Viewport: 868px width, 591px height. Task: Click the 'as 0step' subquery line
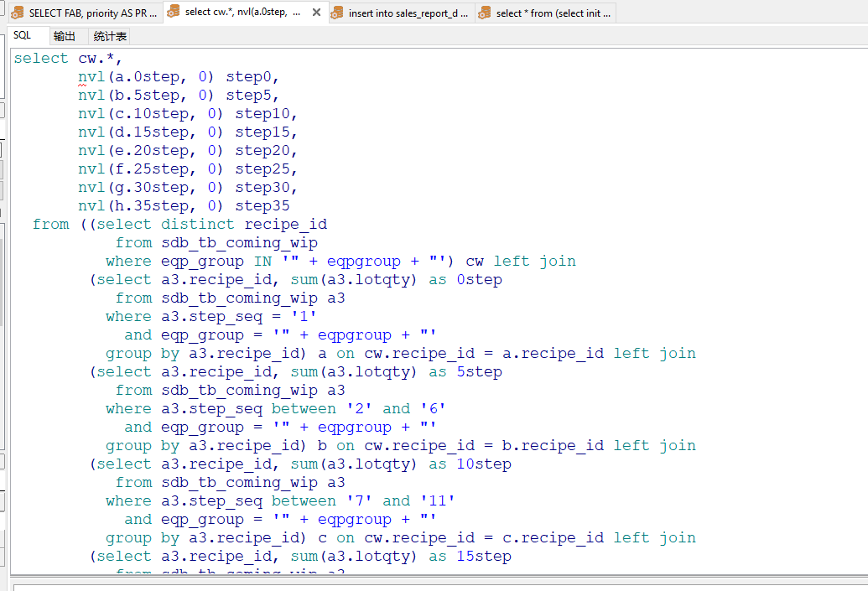296,279
